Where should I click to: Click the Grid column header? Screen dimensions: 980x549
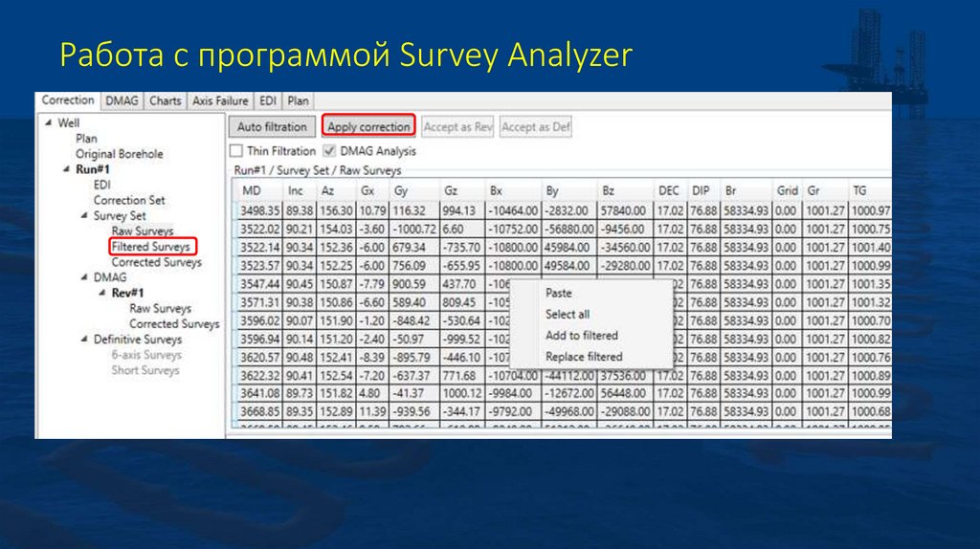pos(788,191)
